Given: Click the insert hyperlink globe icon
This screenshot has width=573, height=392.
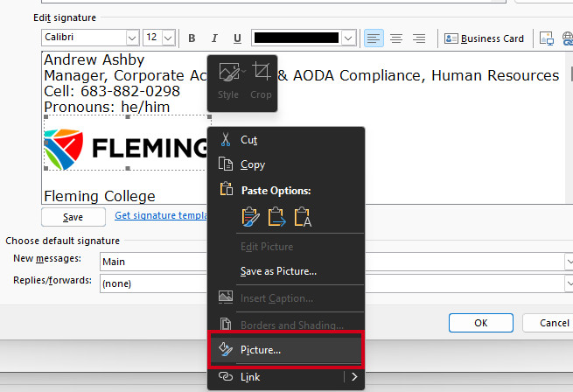Looking at the screenshot, I should pos(568,38).
